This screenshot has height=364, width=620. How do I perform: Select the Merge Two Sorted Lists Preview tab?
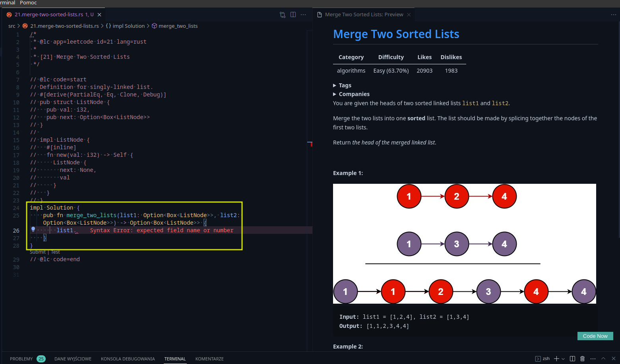coord(364,15)
